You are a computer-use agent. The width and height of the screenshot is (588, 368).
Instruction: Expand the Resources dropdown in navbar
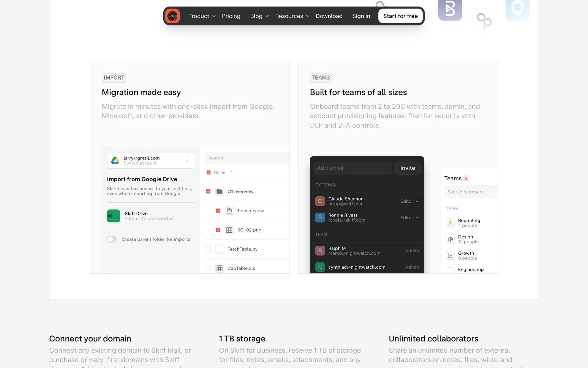[292, 16]
